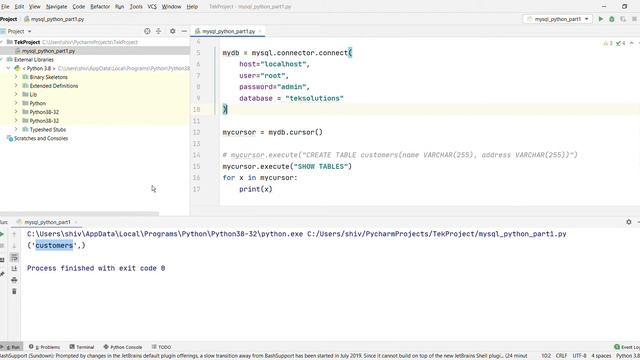Go to previous highlighted error arrow
The image size is (640, 360).
pos(631,43)
